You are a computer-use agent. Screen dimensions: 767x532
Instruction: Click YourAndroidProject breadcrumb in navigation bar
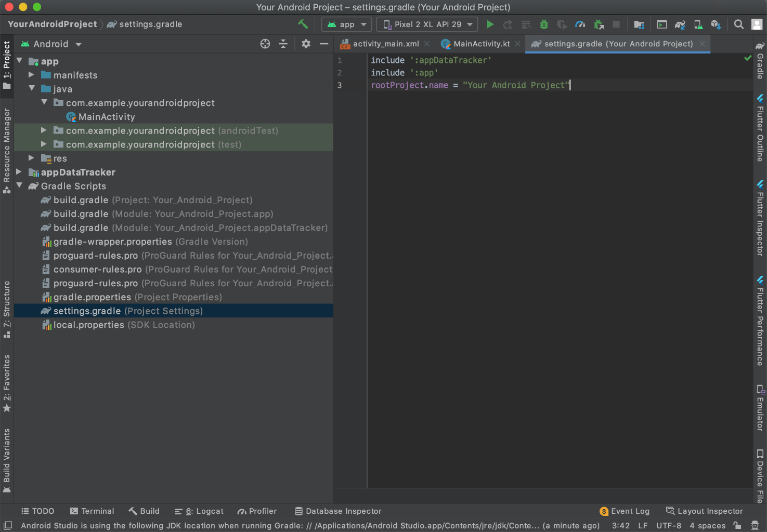tap(52, 24)
